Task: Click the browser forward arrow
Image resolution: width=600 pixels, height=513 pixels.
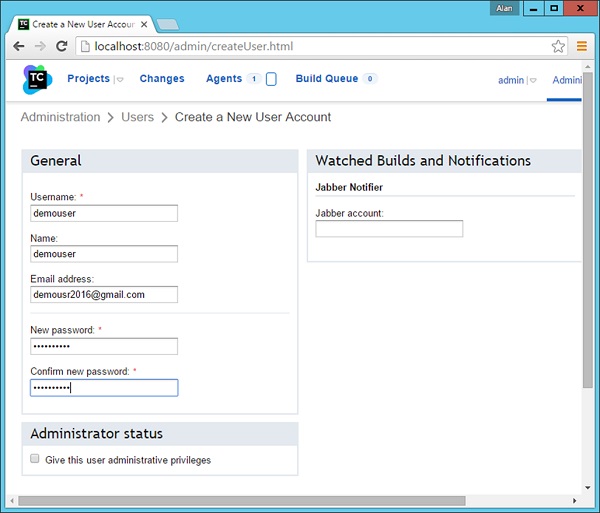Action: coord(40,46)
